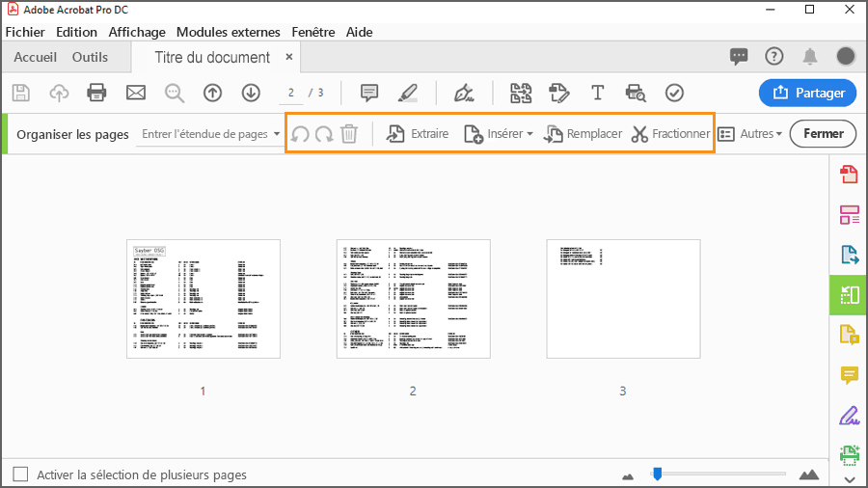This screenshot has width=868, height=488.
Task: Open the Modules externes menu
Action: pos(228,32)
